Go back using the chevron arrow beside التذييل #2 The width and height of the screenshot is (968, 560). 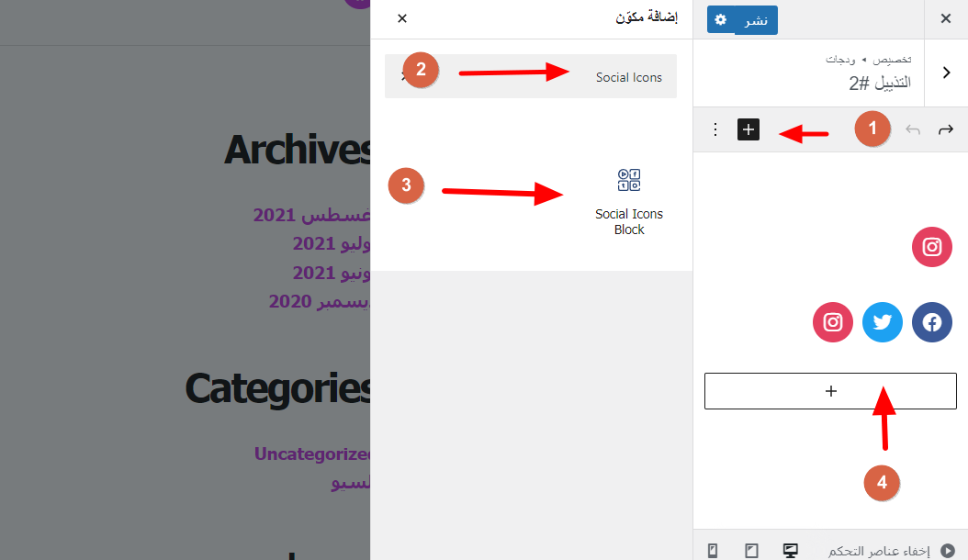(x=946, y=73)
